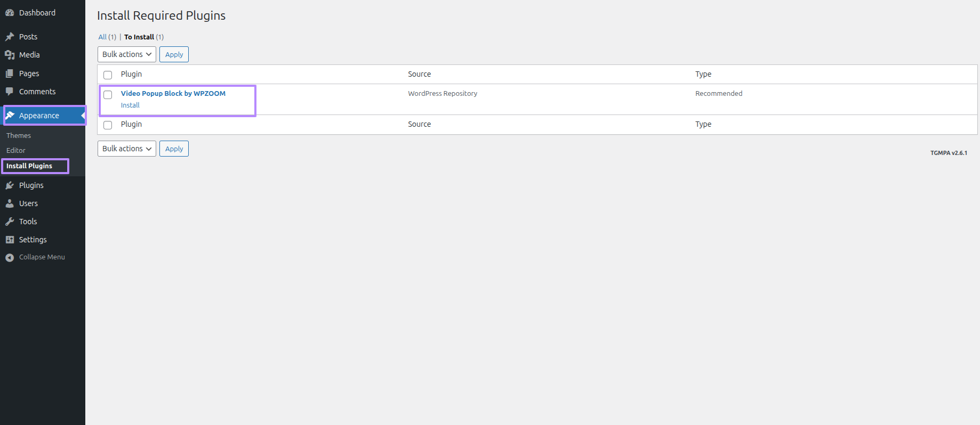The width and height of the screenshot is (980, 425).
Task: Toggle select-all checkbox in table header
Action: [108, 75]
